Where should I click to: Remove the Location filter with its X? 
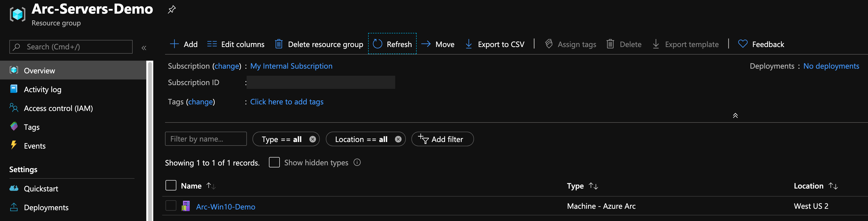398,139
